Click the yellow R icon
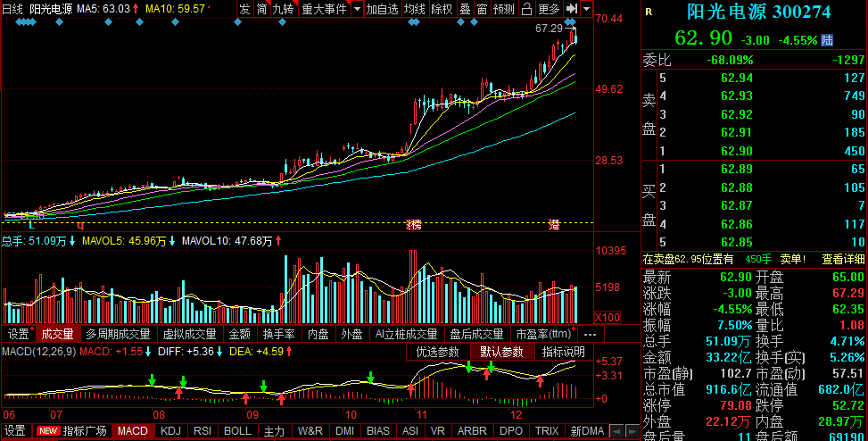Image resolution: width=868 pixels, height=441 pixels. tap(649, 12)
